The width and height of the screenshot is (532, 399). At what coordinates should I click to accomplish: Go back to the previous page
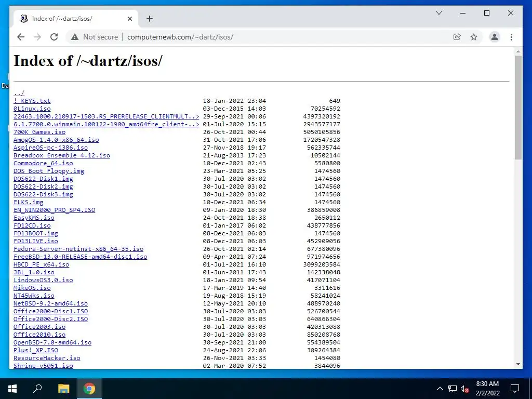pyautogui.click(x=21, y=37)
